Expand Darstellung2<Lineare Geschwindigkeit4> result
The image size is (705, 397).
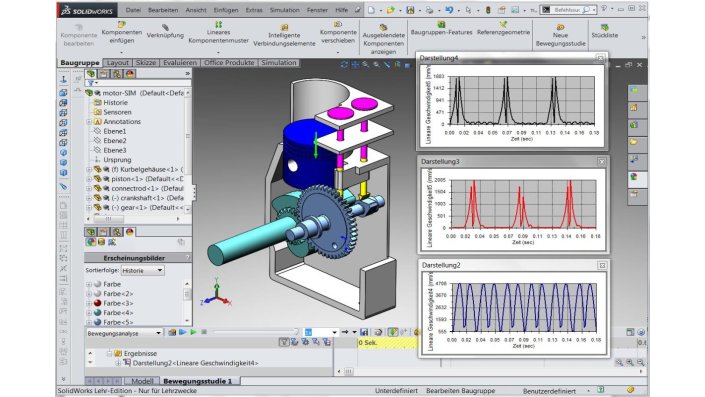(118, 363)
